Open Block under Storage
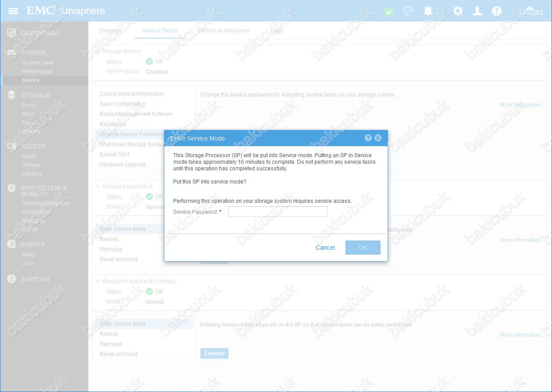This screenshot has height=392, width=552. coord(29,114)
